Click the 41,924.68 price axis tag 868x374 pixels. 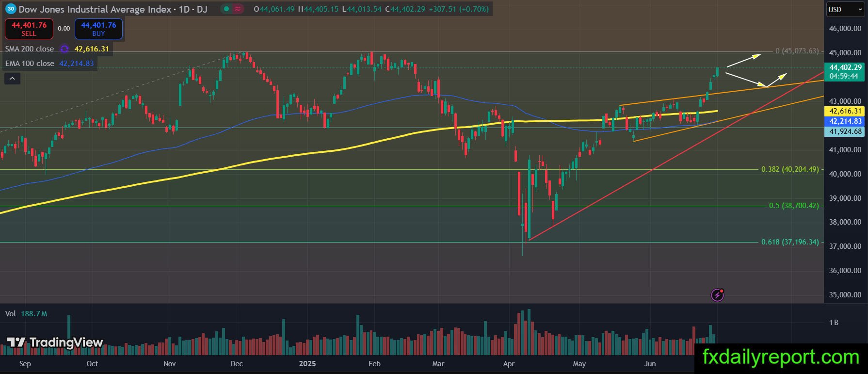click(845, 131)
